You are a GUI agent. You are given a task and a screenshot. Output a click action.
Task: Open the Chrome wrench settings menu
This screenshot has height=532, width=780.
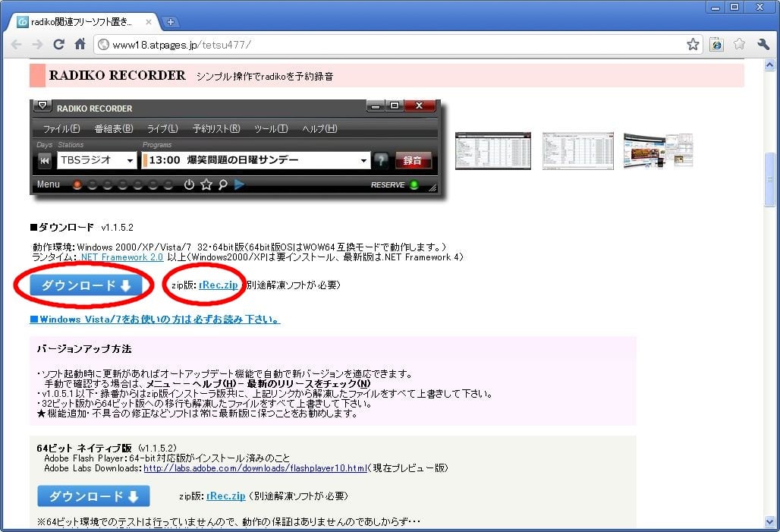click(763, 45)
